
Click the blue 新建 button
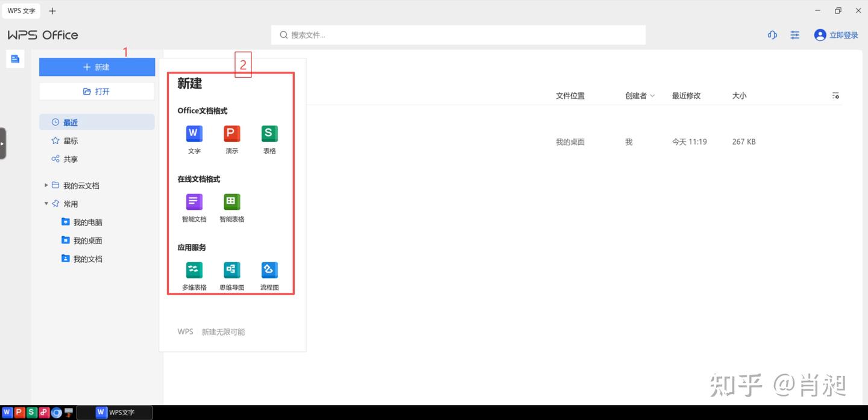tap(97, 67)
